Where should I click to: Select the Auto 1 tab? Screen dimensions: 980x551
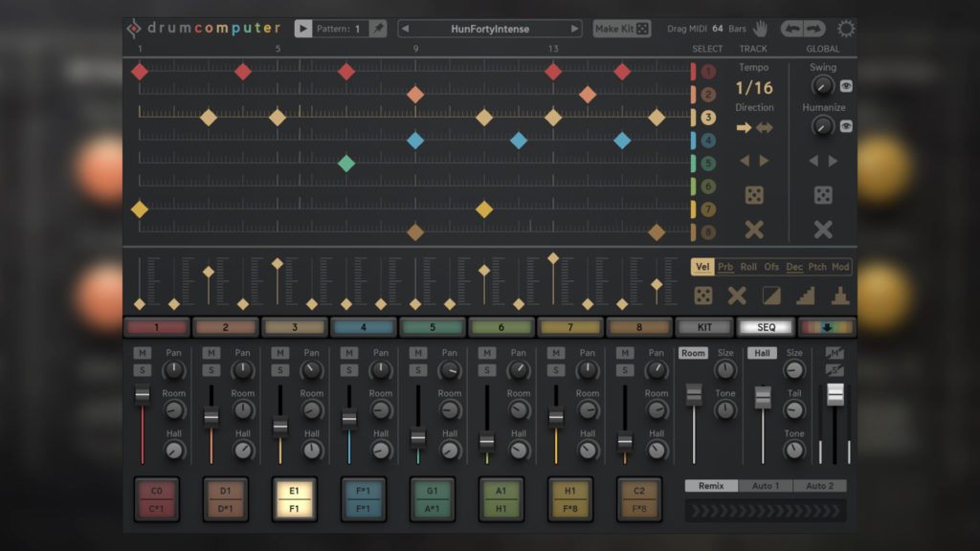pyautogui.click(x=765, y=485)
